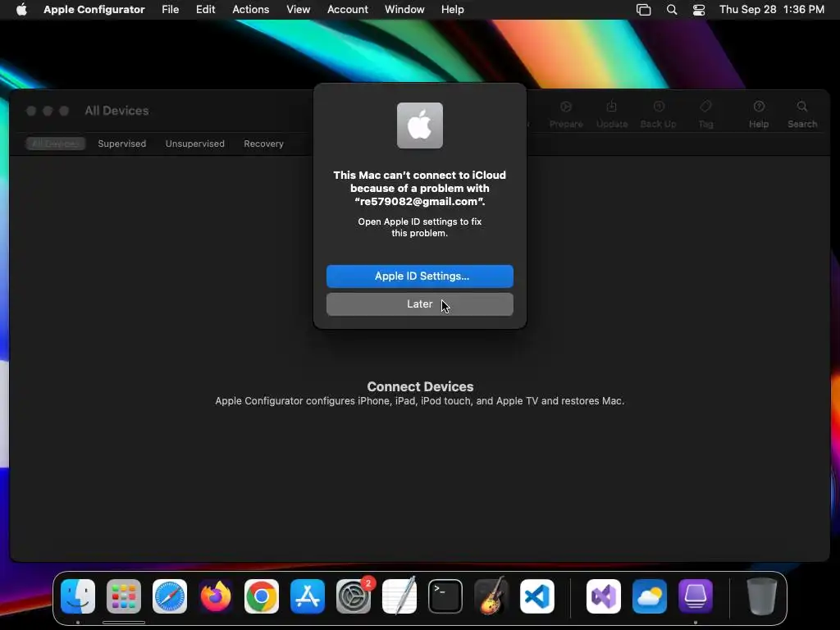The width and height of the screenshot is (840, 630).
Task: Open Launchpad from the Dock
Action: [x=124, y=596]
